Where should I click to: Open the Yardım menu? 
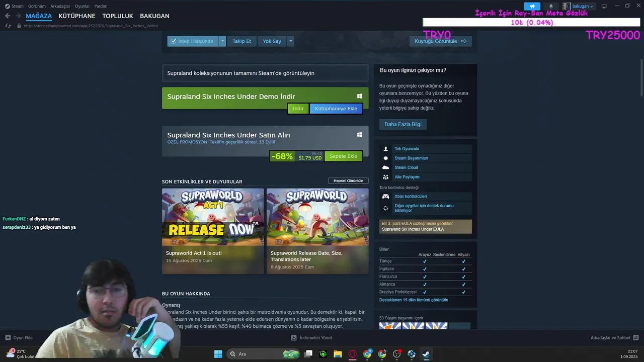(101, 6)
